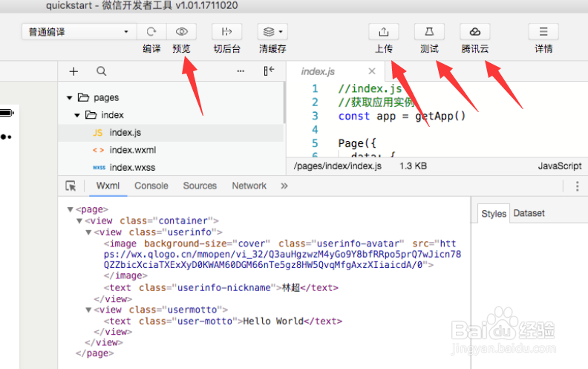The image size is (588, 369).
Task: Select the Dataset tab
Action: click(x=529, y=213)
